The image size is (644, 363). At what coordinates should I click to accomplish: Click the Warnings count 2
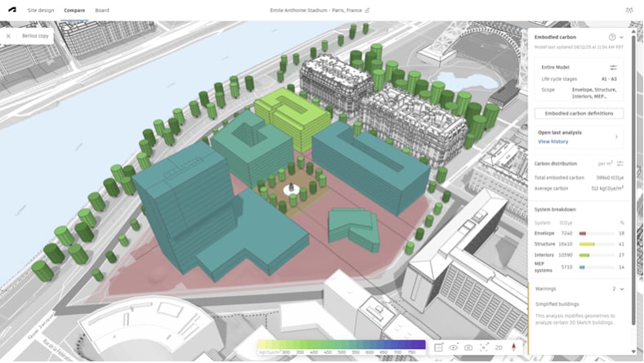pos(614,289)
